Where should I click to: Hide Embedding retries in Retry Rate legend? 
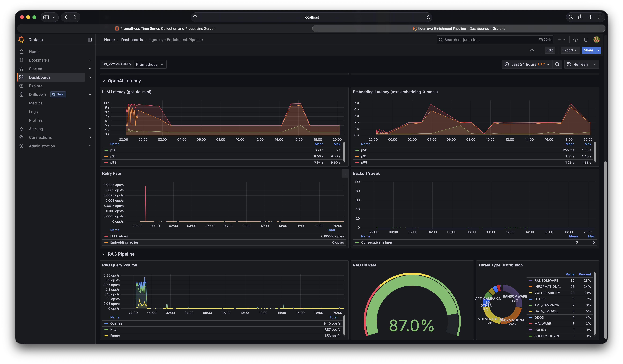(124, 242)
